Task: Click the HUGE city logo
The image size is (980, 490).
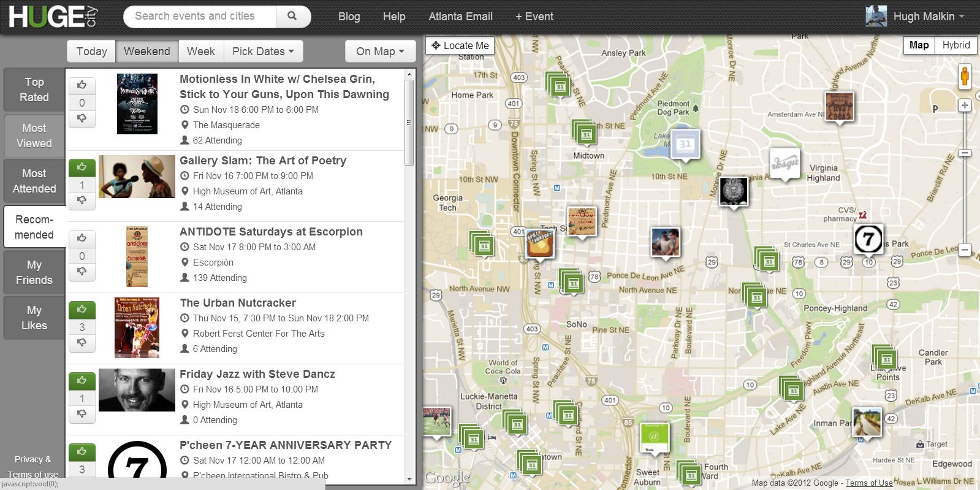Action: click(x=53, y=16)
